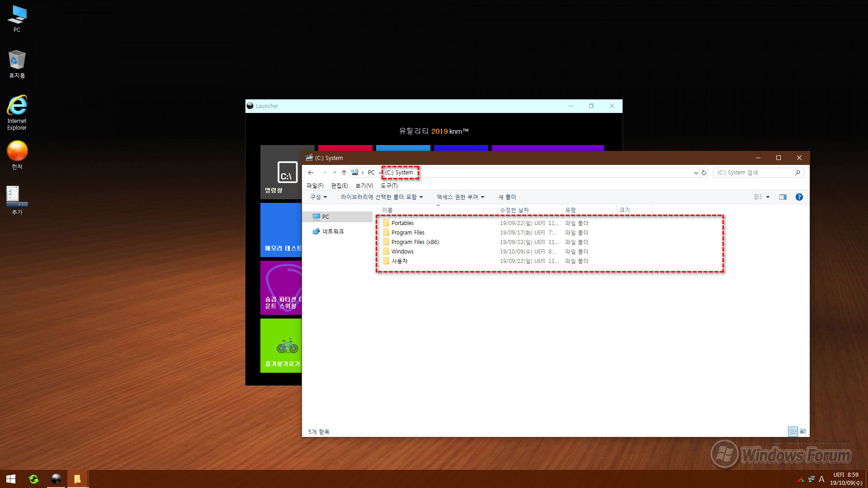Click the violet wide tile in Launcher

point(547,148)
